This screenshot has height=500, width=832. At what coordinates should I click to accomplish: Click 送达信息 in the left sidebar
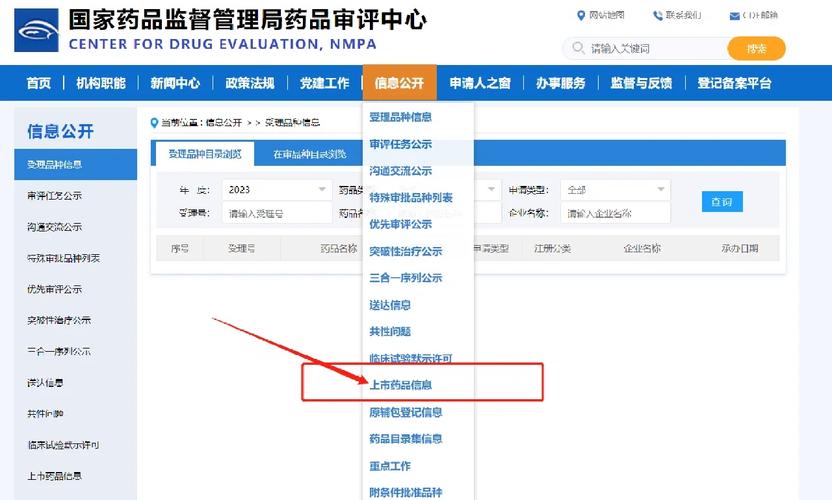click(45, 383)
